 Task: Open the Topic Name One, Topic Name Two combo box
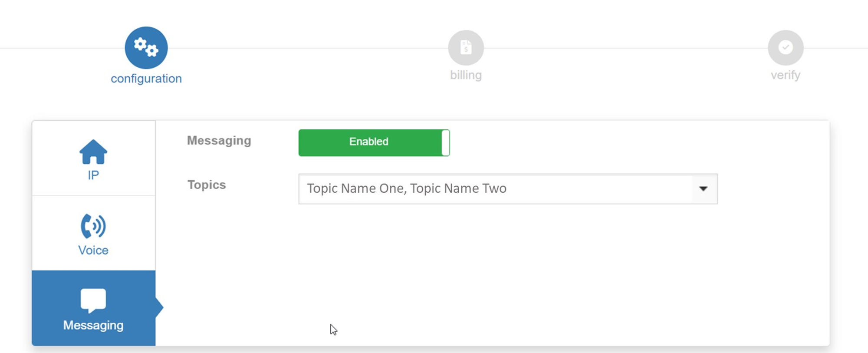(495, 189)
